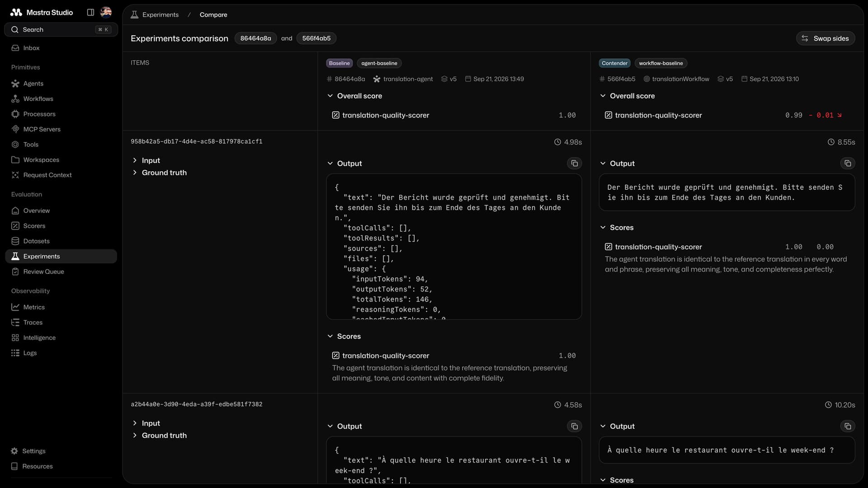Viewport: 868px width, 488px height.
Task: Collapse the Contender Overall score section
Action: click(627, 96)
